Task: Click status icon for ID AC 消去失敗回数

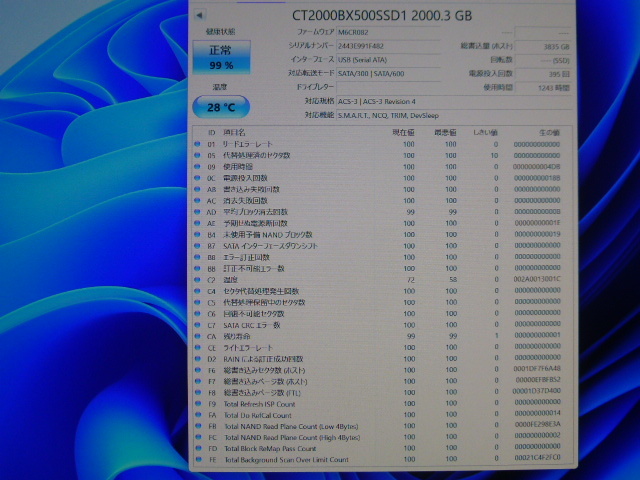Action: tap(198, 200)
